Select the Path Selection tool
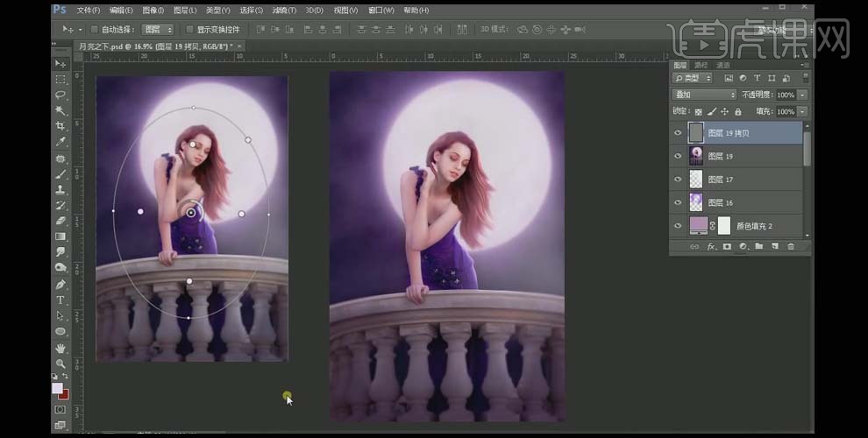 coord(60,315)
